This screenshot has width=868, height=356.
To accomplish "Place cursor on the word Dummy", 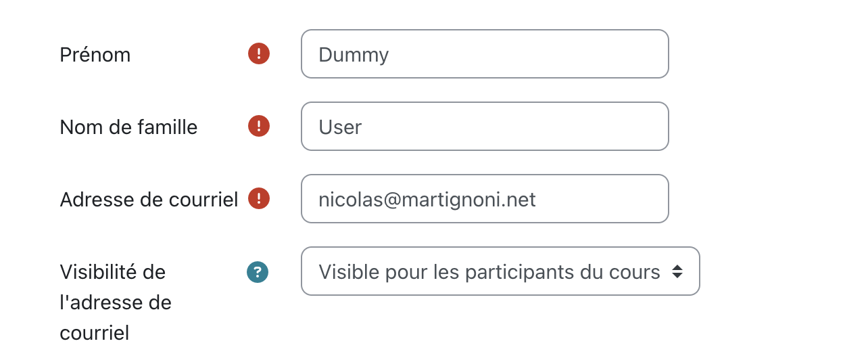I will pyautogui.click(x=354, y=55).
